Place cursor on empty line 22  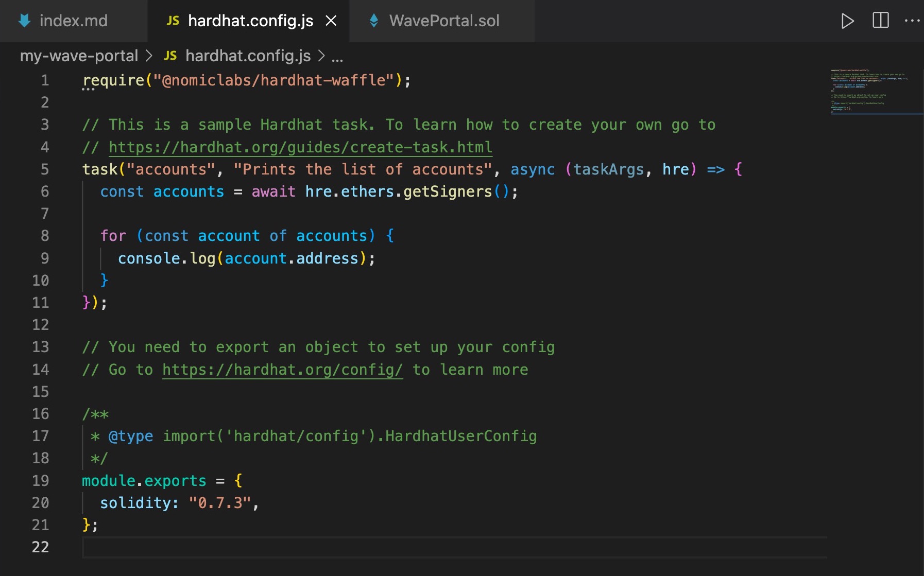(x=309, y=547)
